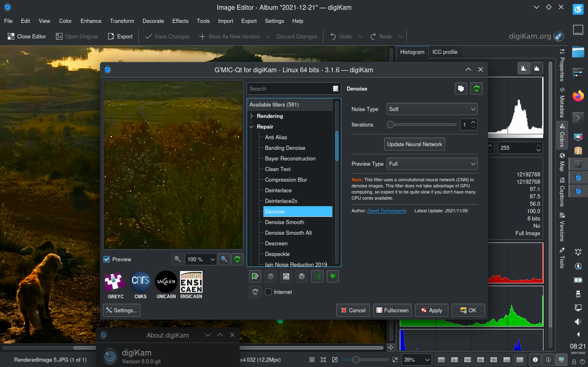Click the Histogram panel icon
This screenshot has height=367, width=588.
[412, 52]
